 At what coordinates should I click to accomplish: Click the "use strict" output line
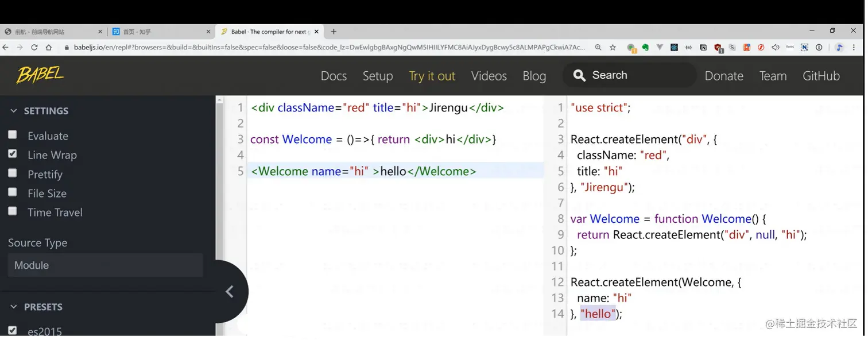click(x=600, y=107)
